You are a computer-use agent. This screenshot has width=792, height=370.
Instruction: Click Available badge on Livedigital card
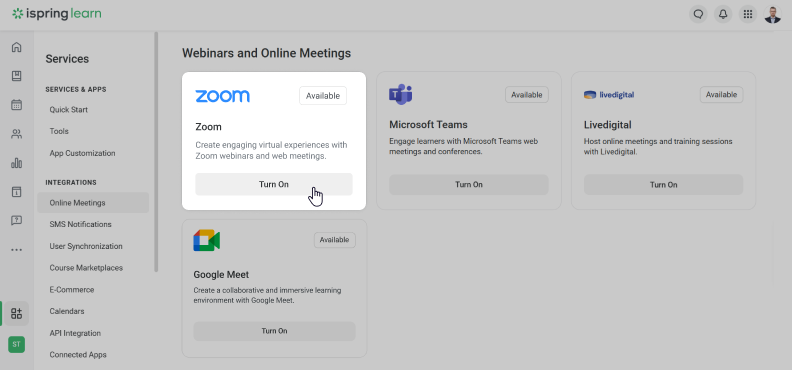click(721, 94)
